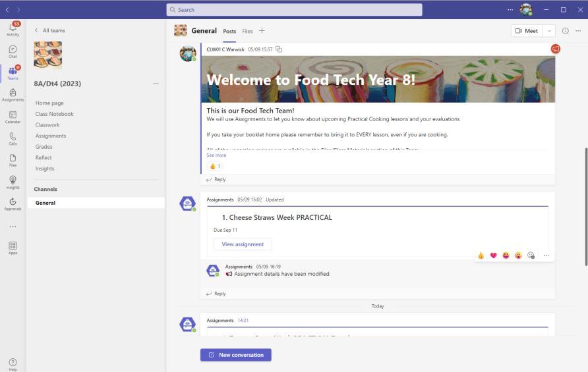
Task: Show more apps ellipsis in left rail
Action: click(x=13, y=226)
